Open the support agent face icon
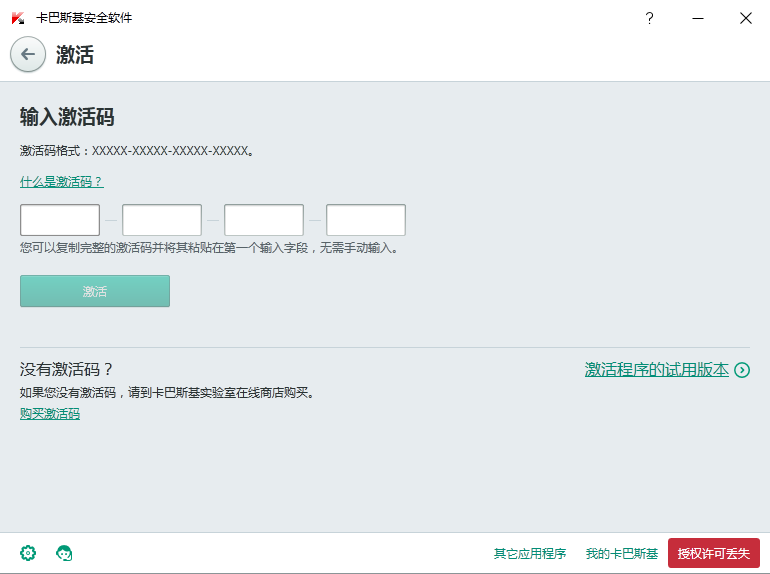Image resolution: width=770 pixels, height=574 pixels. 64,553
